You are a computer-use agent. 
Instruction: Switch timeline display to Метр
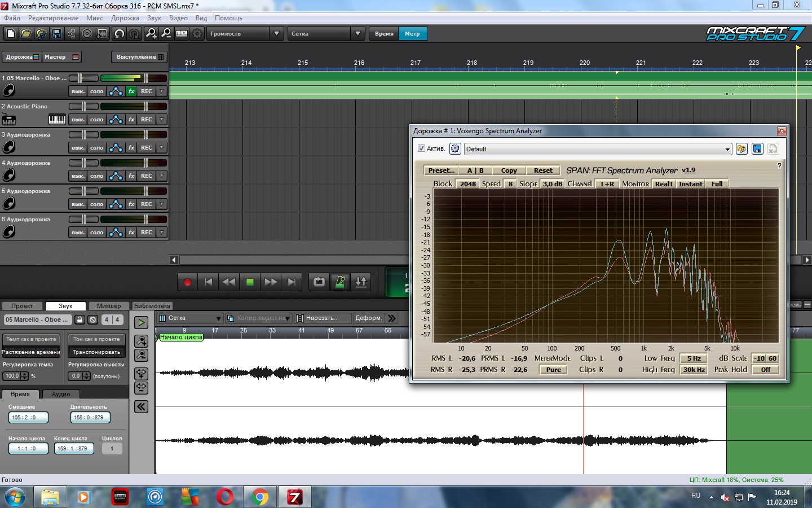[x=412, y=34]
